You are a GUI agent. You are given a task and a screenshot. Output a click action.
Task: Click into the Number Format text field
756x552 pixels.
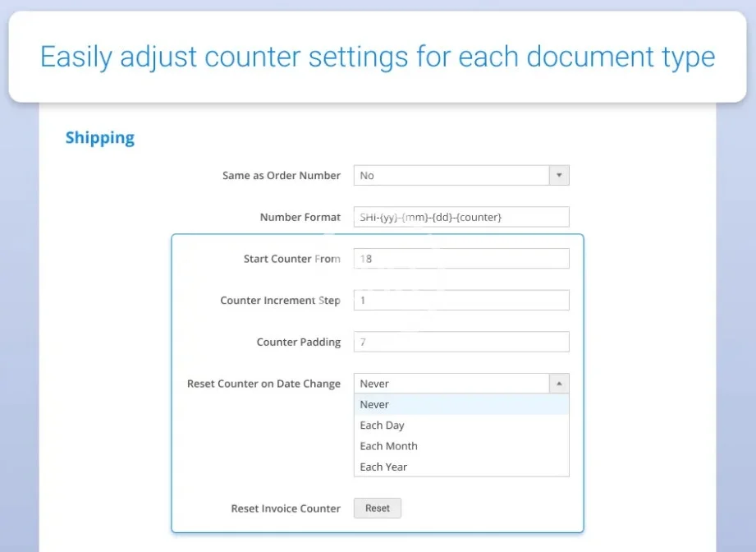pos(460,217)
